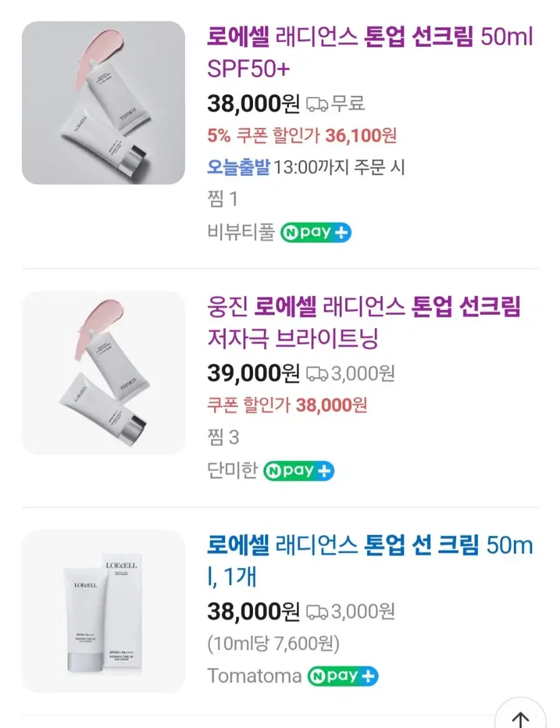Open the title link '로에셀 래디언스 톤업 선크림 50ml SPF50+'
Viewport: 560px width, 728px height.
click(x=369, y=53)
